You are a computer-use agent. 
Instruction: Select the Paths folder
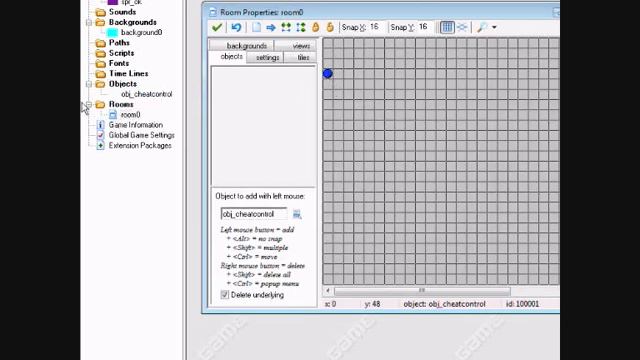[x=119, y=42]
